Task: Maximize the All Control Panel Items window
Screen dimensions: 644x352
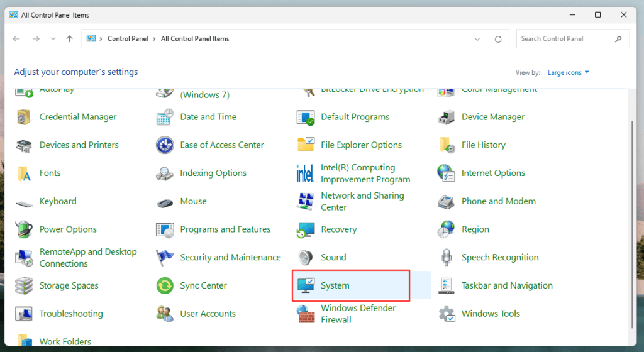Action: (x=598, y=14)
